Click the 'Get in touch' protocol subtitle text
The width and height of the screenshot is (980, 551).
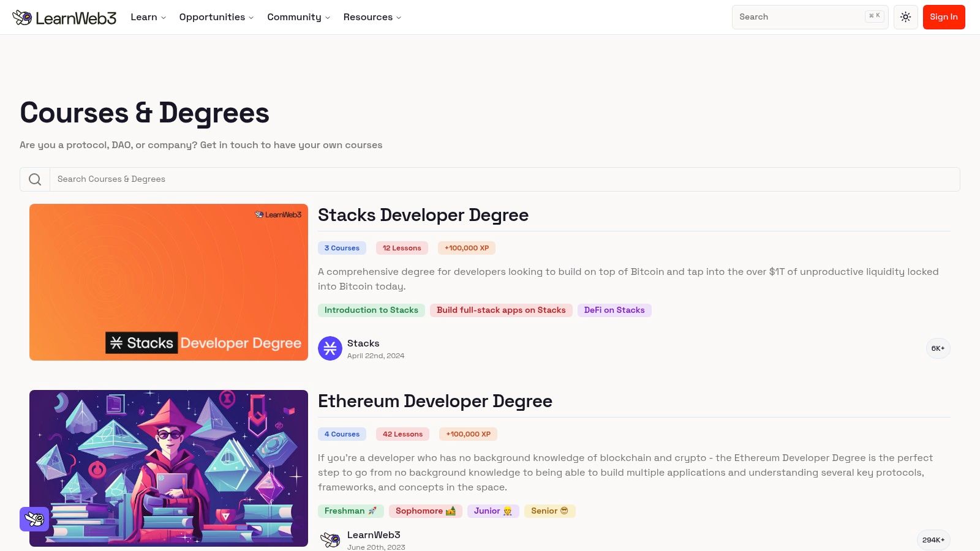[x=201, y=145]
